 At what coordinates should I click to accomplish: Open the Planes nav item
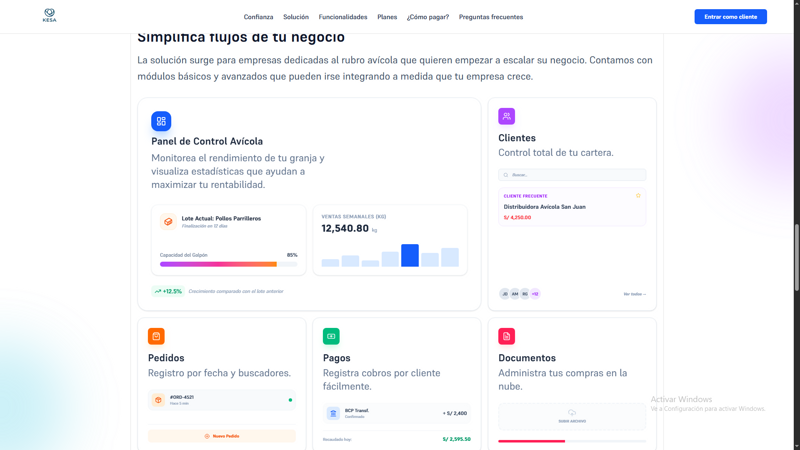click(x=387, y=17)
